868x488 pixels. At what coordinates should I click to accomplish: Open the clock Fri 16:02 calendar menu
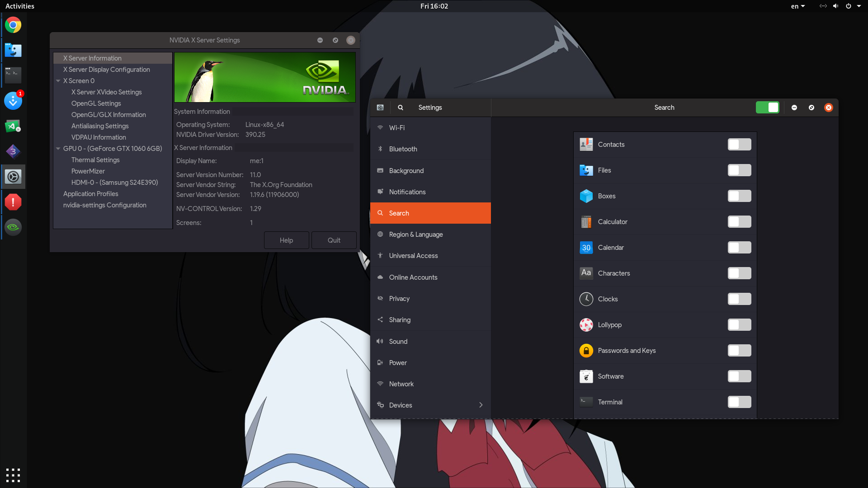click(x=434, y=6)
